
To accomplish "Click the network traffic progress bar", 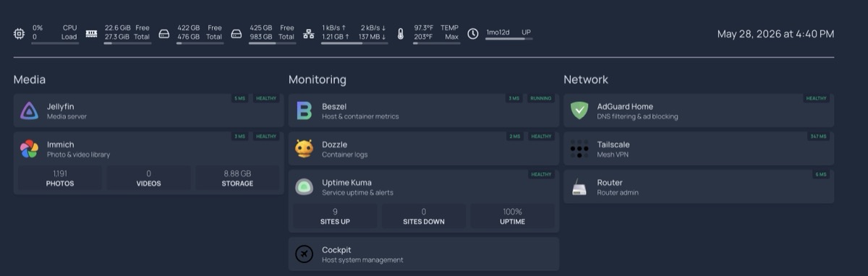I will (x=354, y=43).
